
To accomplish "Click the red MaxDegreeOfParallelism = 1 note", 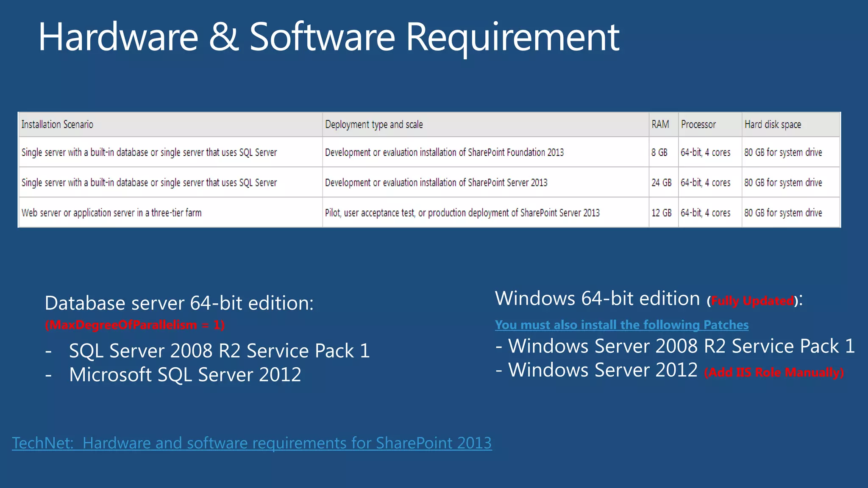I will (x=135, y=325).
